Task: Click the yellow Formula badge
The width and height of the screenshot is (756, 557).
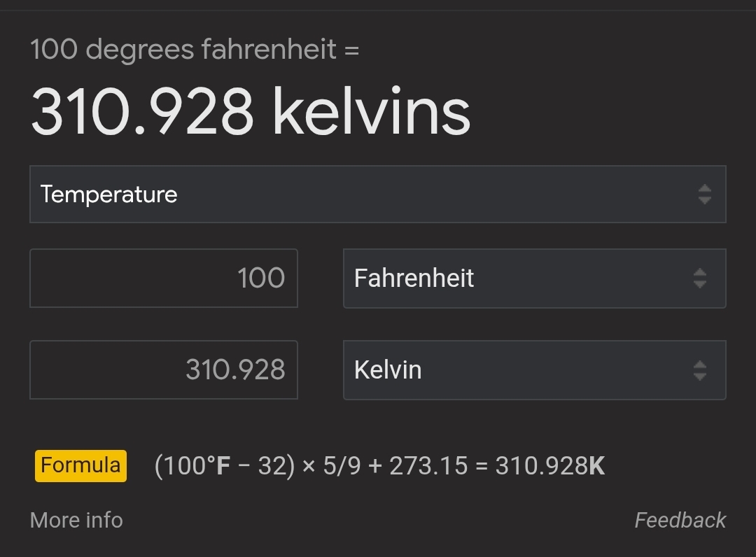Action: coord(80,465)
